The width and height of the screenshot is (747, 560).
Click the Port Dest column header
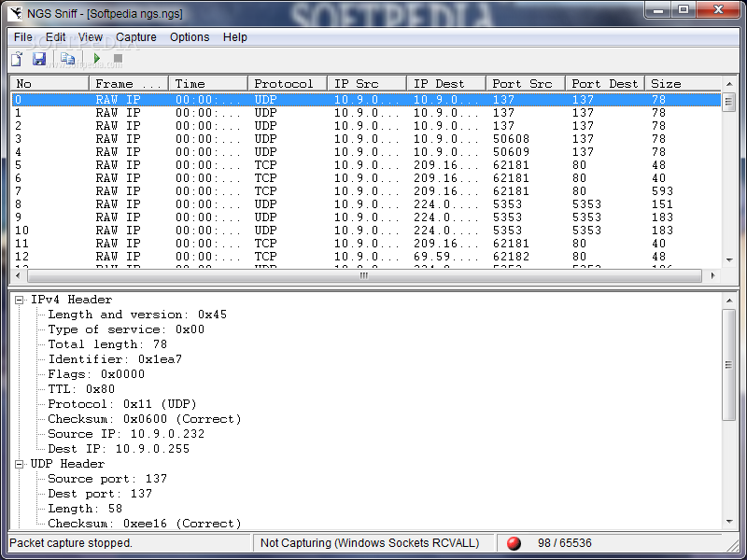(x=605, y=84)
